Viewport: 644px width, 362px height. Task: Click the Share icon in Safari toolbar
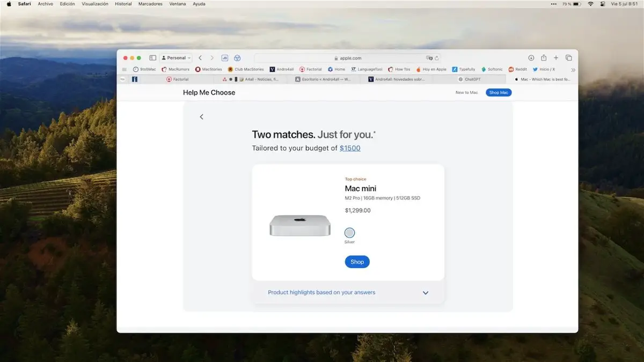(x=544, y=57)
